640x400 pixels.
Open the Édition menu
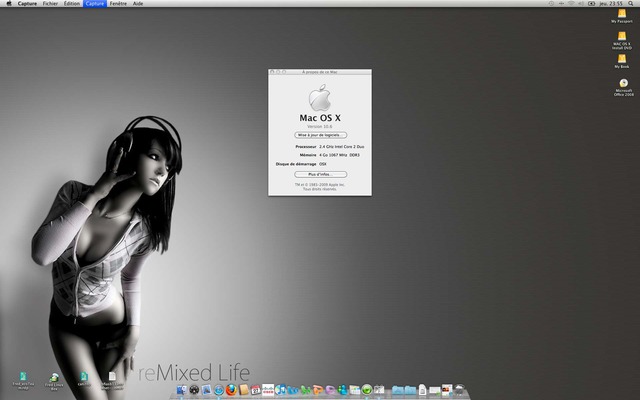[71, 3]
